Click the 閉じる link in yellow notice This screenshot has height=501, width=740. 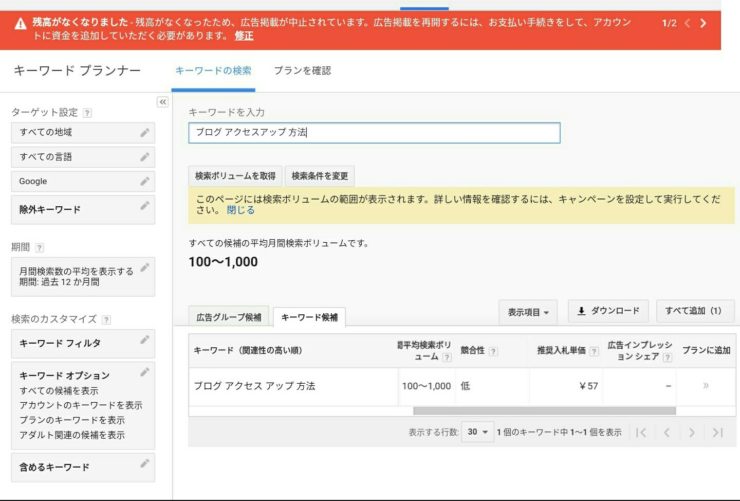click(240, 211)
